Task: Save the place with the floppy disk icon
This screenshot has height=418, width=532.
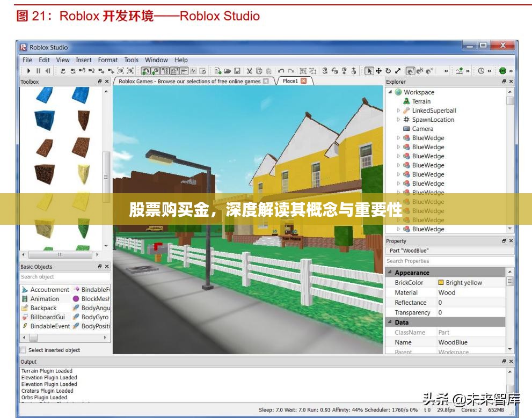Action: (x=237, y=71)
